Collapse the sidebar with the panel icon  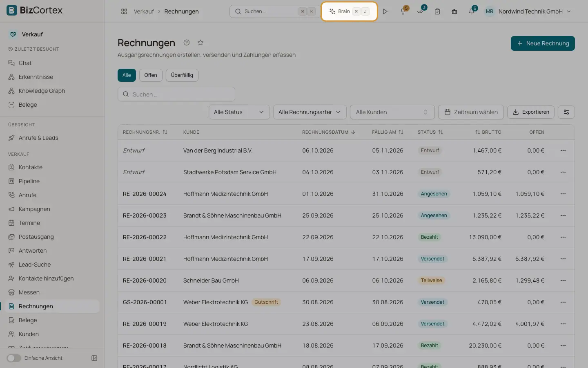(94, 358)
